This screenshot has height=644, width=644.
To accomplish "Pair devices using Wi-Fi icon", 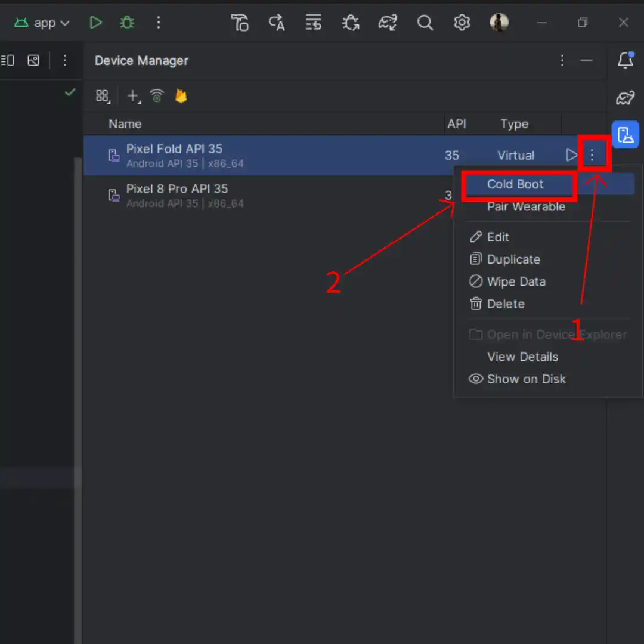I will [x=157, y=96].
